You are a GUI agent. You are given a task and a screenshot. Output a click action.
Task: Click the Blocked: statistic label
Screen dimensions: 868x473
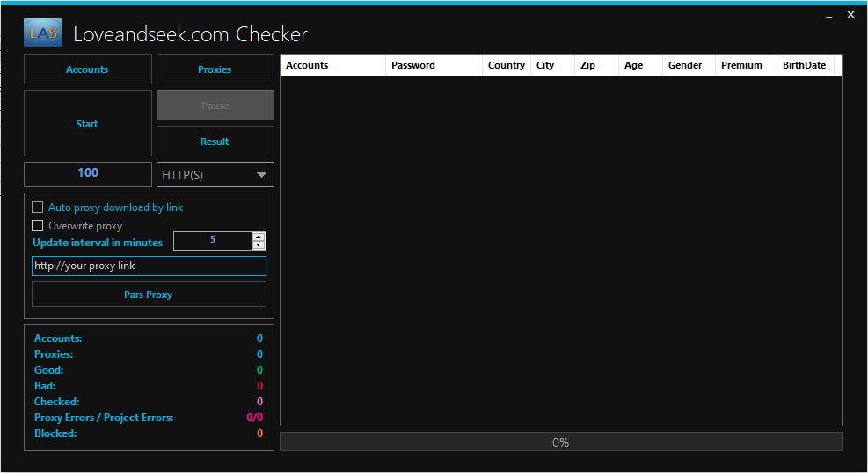click(55, 433)
